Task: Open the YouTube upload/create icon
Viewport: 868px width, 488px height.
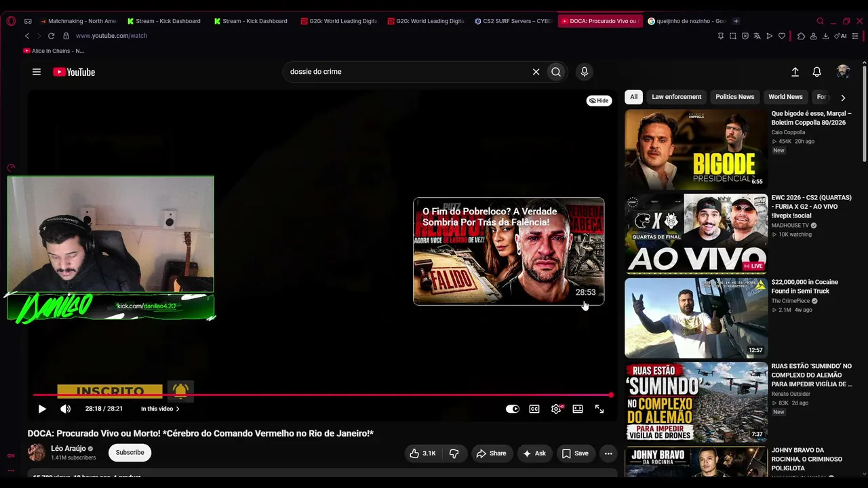Action: pyautogui.click(x=795, y=72)
